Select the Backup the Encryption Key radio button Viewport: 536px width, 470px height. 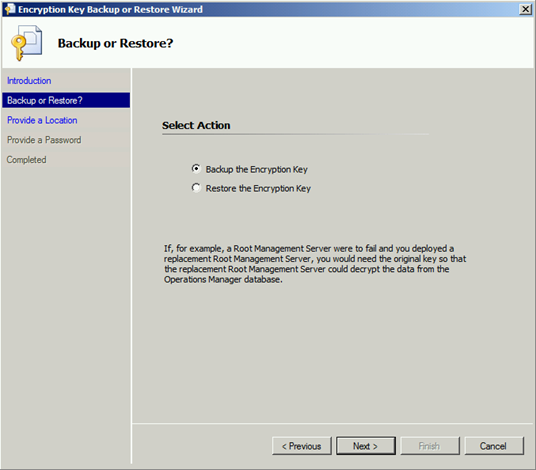click(x=196, y=169)
